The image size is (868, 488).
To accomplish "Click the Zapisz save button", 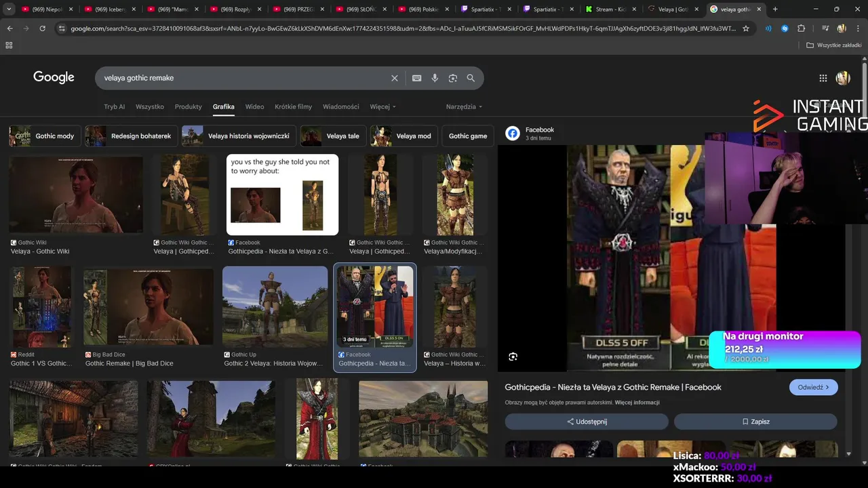I will click(755, 422).
